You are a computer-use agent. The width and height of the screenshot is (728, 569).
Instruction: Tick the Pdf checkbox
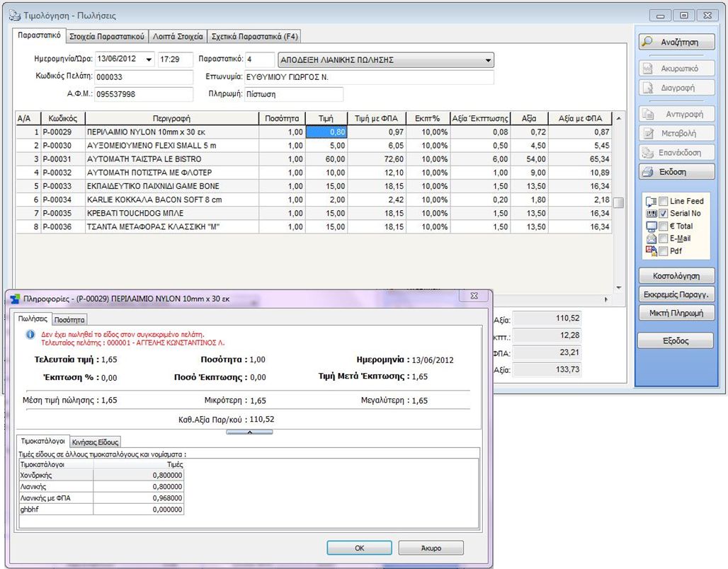664,251
